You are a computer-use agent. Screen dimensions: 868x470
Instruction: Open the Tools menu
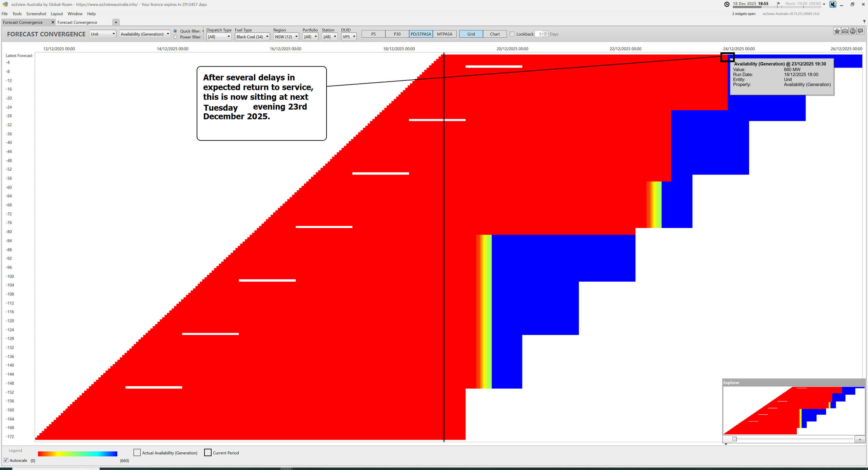click(17, 14)
